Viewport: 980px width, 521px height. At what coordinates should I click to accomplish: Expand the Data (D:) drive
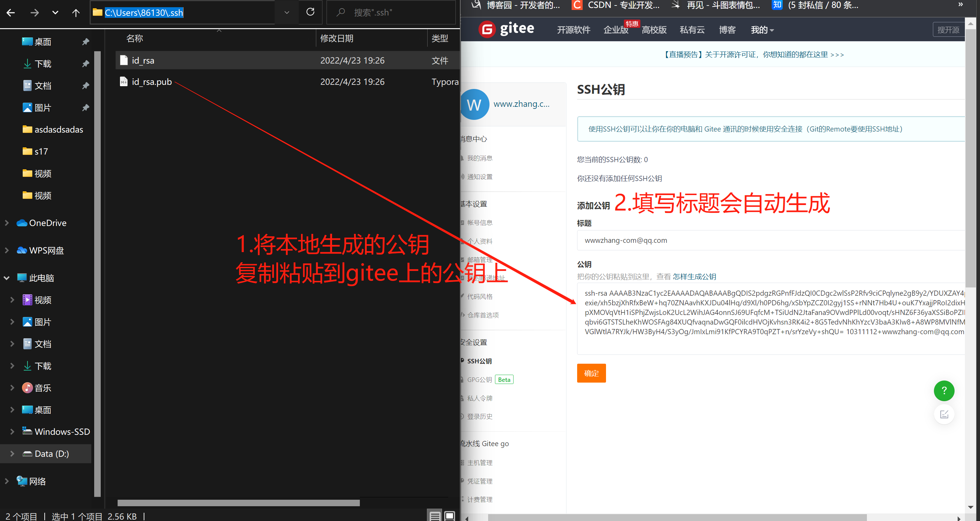click(x=12, y=454)
